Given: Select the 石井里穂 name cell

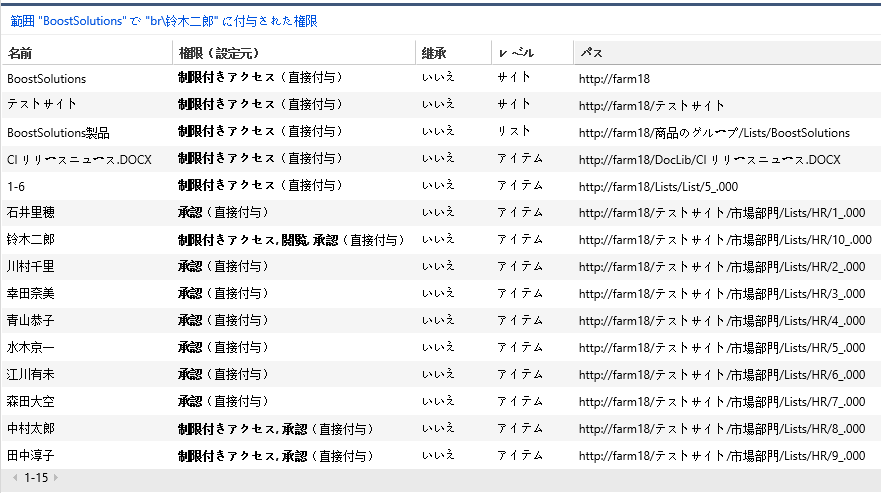Looking at the screenshot, I should [31, 212].
